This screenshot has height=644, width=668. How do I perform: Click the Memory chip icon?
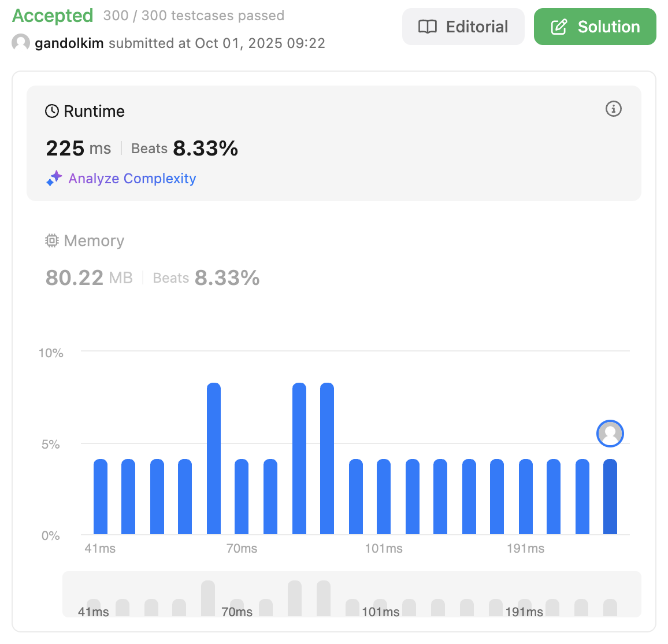coord(52,241)
